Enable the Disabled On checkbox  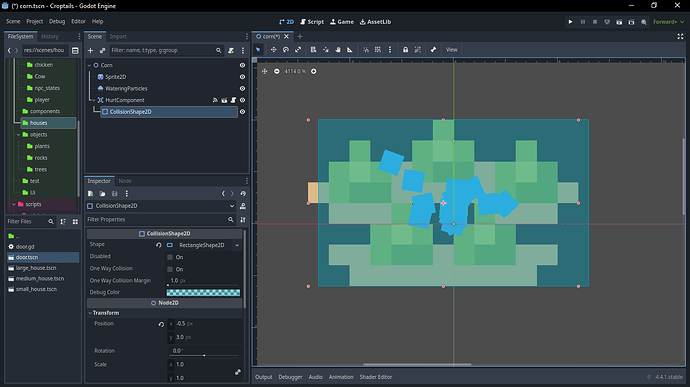[170, 257]
